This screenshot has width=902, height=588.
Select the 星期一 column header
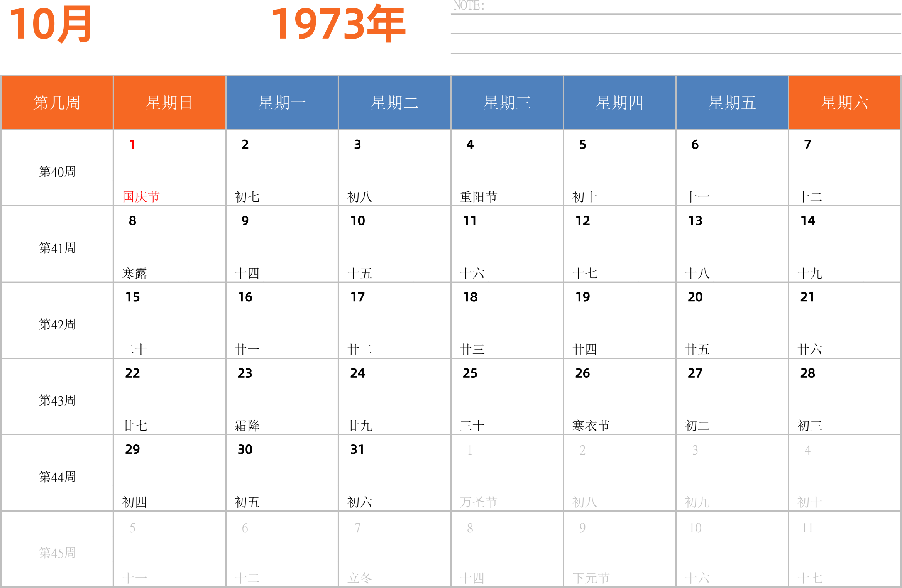click(x=282, y=103)
